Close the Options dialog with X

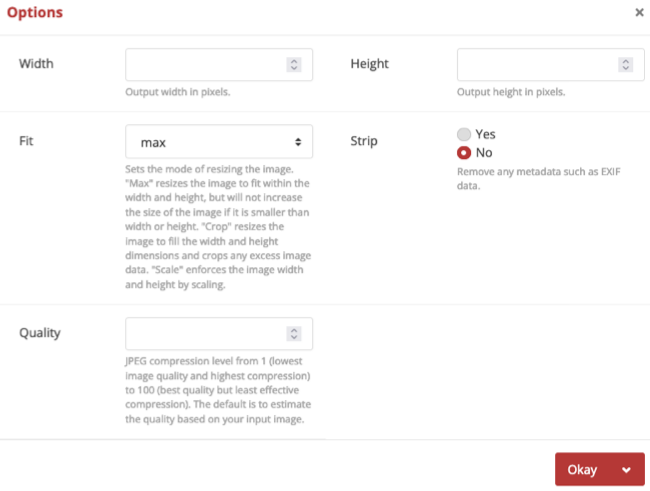click(x=639, y=13)
